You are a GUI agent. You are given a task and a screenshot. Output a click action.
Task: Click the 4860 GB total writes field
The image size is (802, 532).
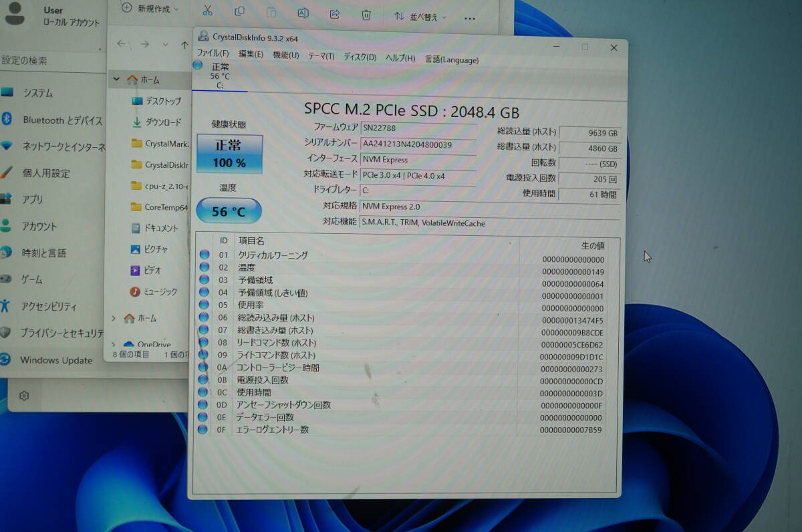click(x=590, y=148)
